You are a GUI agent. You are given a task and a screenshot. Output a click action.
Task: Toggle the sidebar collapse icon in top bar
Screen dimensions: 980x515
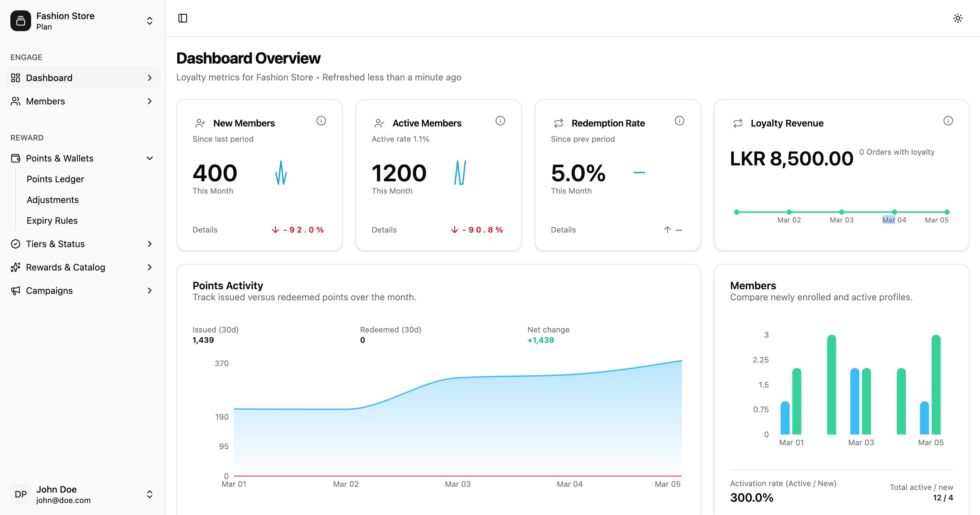coord(184,18)
